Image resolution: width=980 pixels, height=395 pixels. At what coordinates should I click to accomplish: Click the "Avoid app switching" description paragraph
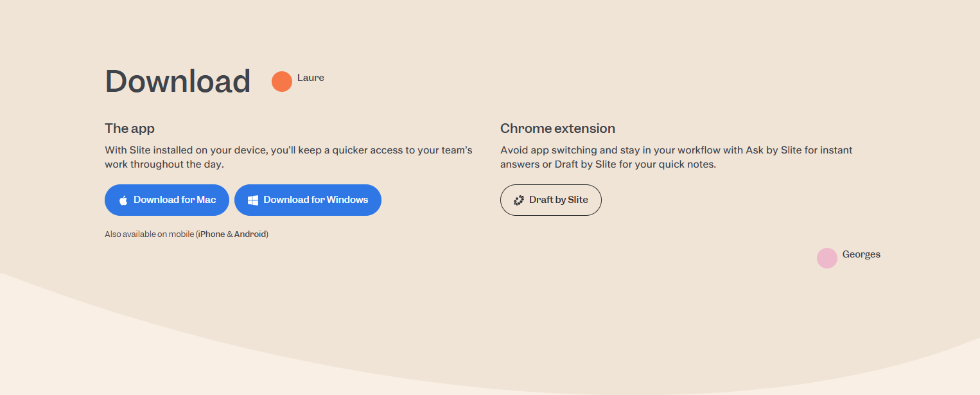676,157
